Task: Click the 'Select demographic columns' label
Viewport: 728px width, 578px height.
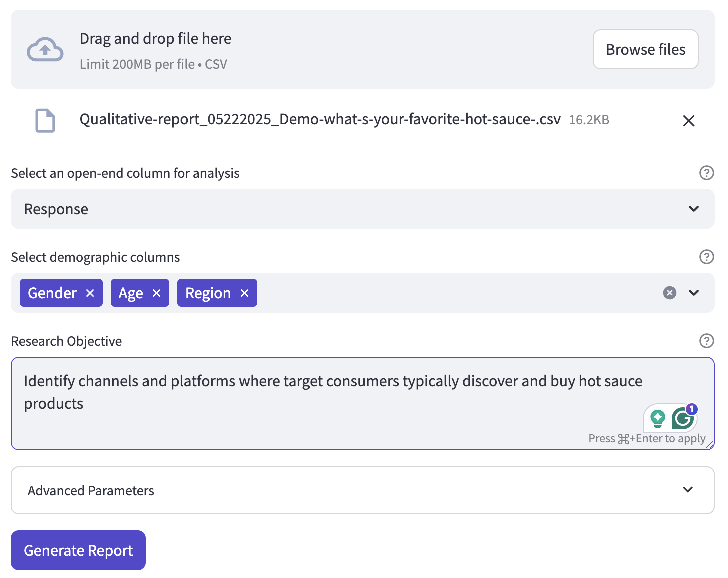Action: click(x=95, y=257)
